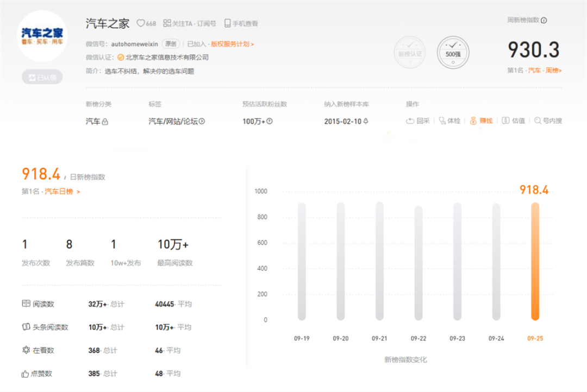587x392 pixels.
Task: Expand the 汽车日榜 ranking link
Action: [62, 192]
